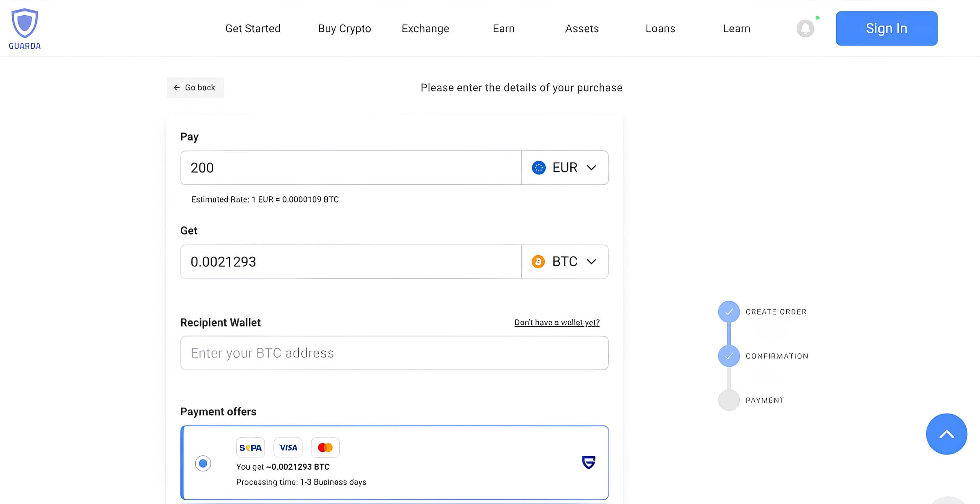Viewport: 980px width, 504px height.
Task: Open the notifications bell icon
Action: 805,29
